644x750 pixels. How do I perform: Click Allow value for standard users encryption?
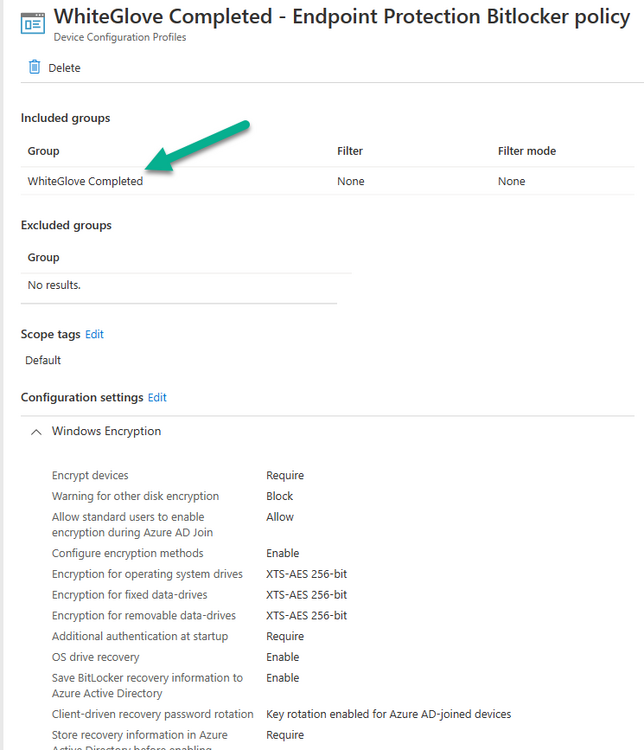(x=280, y=517)
